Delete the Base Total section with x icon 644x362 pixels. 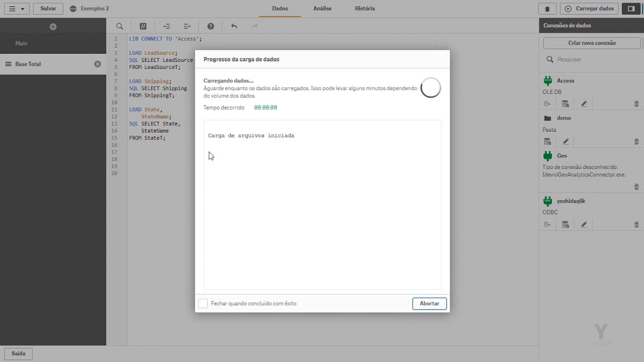pyautogui.click(x=98, y=64)
